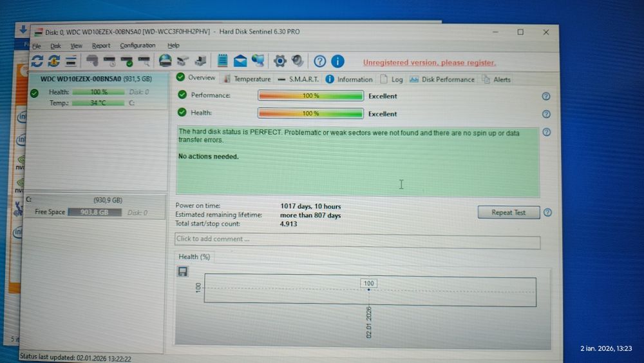Select the Overview tab
The image size is (644, 363).
tap(196, 77)
